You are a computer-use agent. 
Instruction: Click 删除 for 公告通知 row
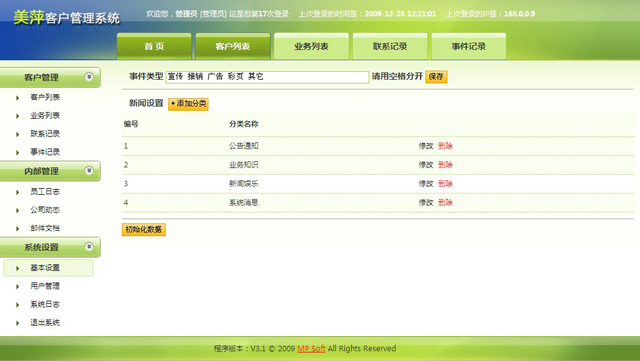[445, 146]
